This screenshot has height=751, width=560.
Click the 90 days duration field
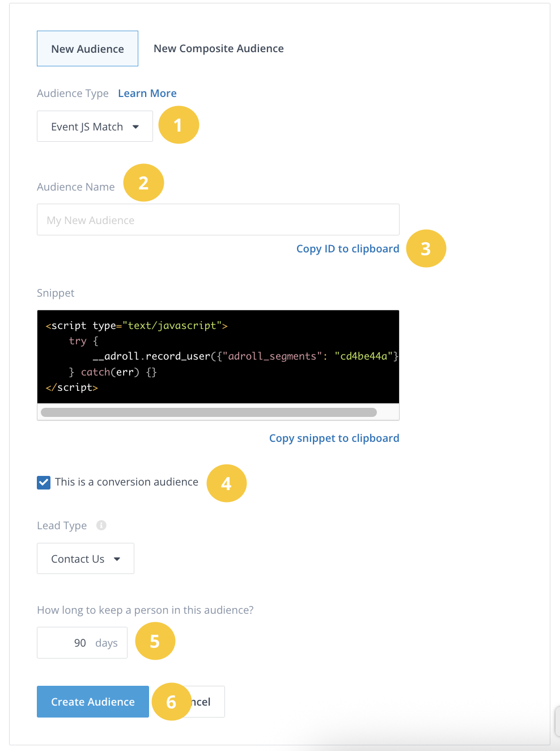(82, 643)
